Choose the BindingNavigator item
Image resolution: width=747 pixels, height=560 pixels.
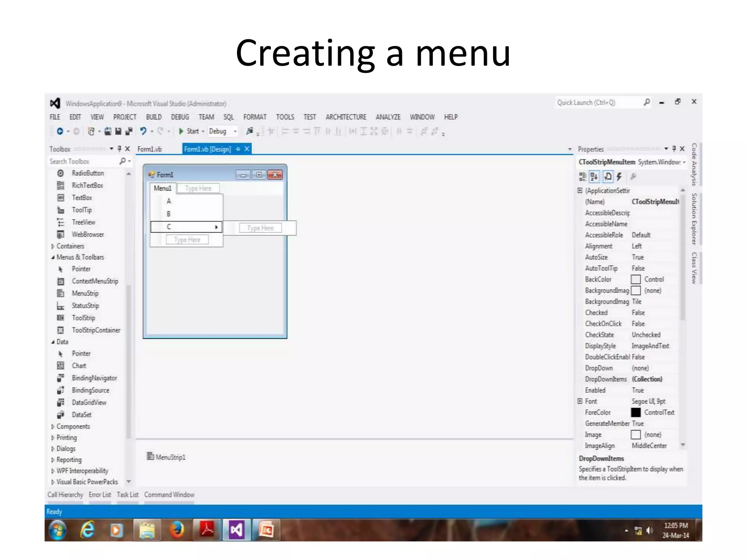(x=94, y=378)
